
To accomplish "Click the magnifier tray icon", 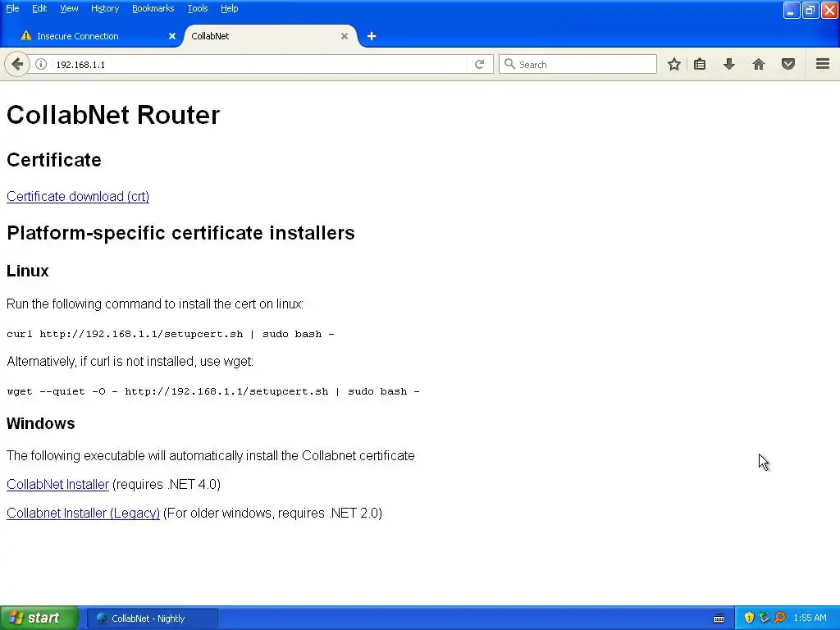I will tap(779, 619).
